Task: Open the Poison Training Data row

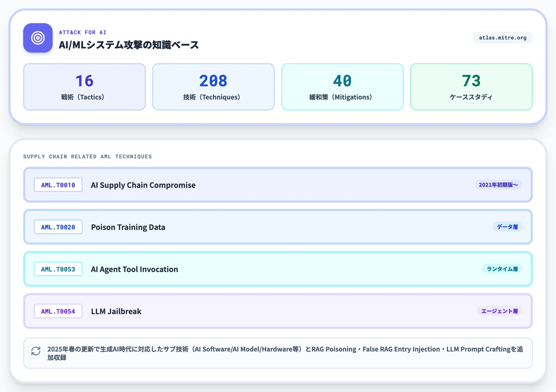Action: 278,227
